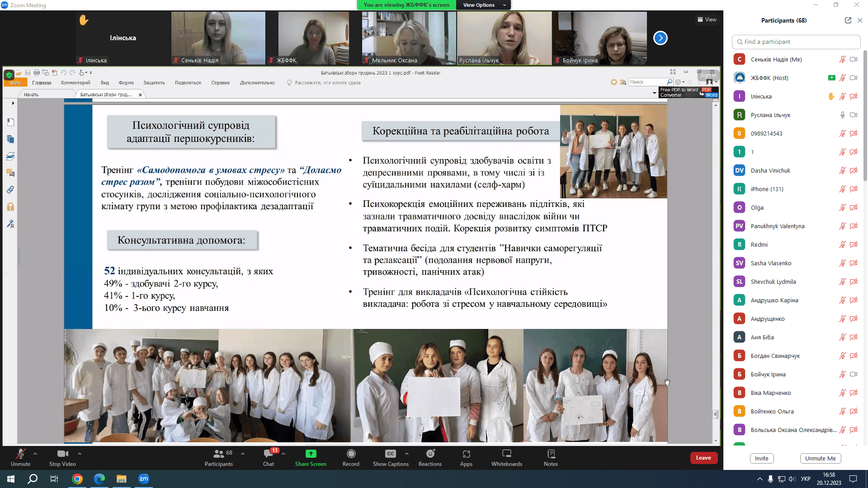The width and height of the screenshot is (868, 488).
Task: Close the Батьківські збори PDF tab
Action: click(x=140, y=94)
